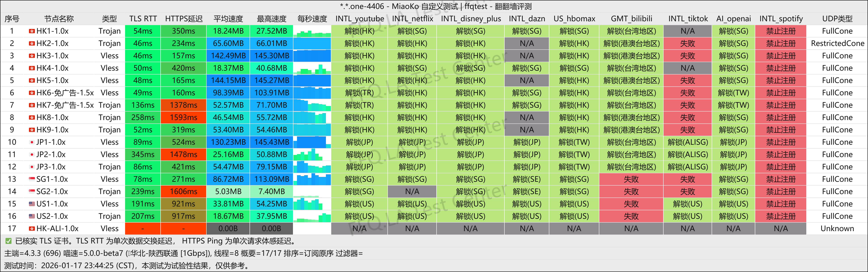Click the Japan flag beside JP2-1.0x
Screen dimensions: 868x272
pyautogui.click(x=32, y=154)
